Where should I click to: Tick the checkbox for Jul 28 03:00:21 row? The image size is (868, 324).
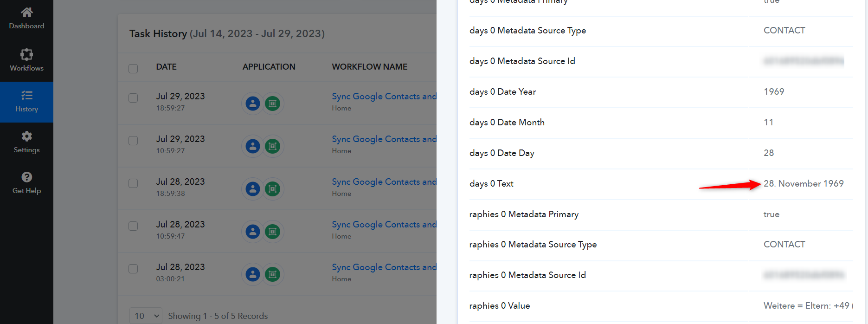point(133,269)
